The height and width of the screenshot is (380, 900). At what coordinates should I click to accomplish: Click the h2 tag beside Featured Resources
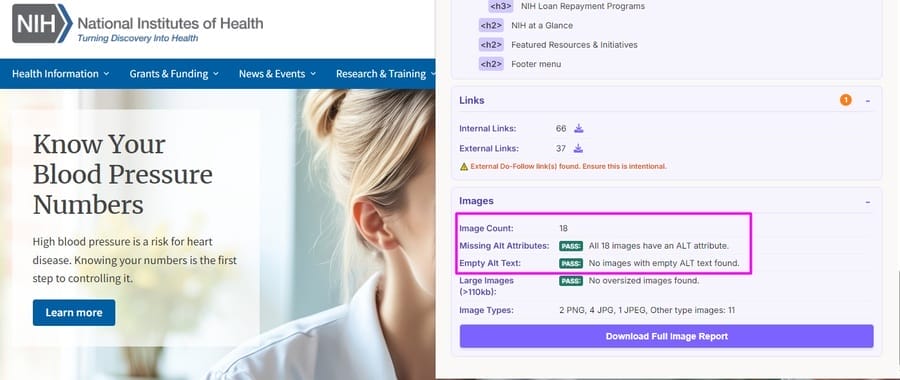[491, 45]
